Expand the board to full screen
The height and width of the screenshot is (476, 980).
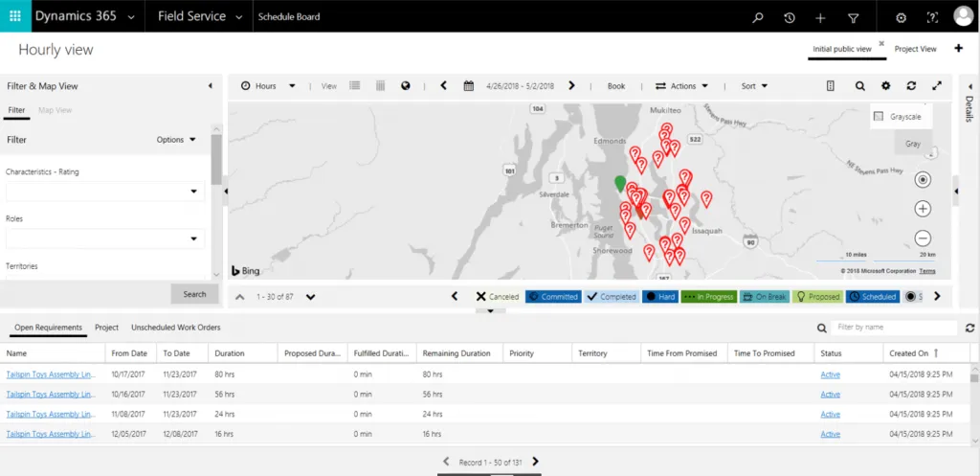[937, 86]
